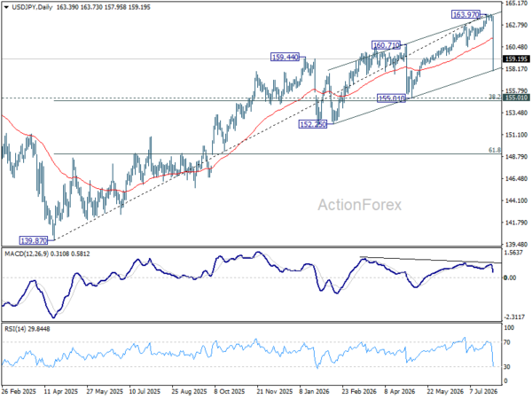Click the 21 Nov 2025 date label
Viewport: 532px width, 399px height.
point(275,392)
